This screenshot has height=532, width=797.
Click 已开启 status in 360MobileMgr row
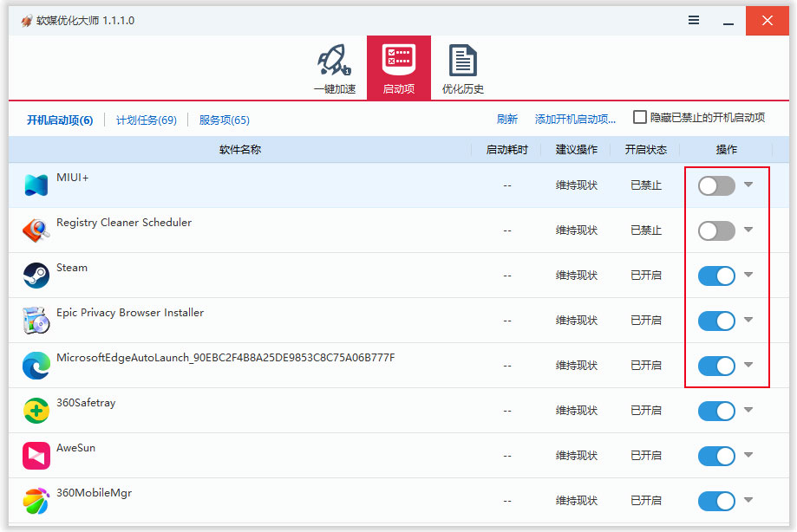[645, 501]
